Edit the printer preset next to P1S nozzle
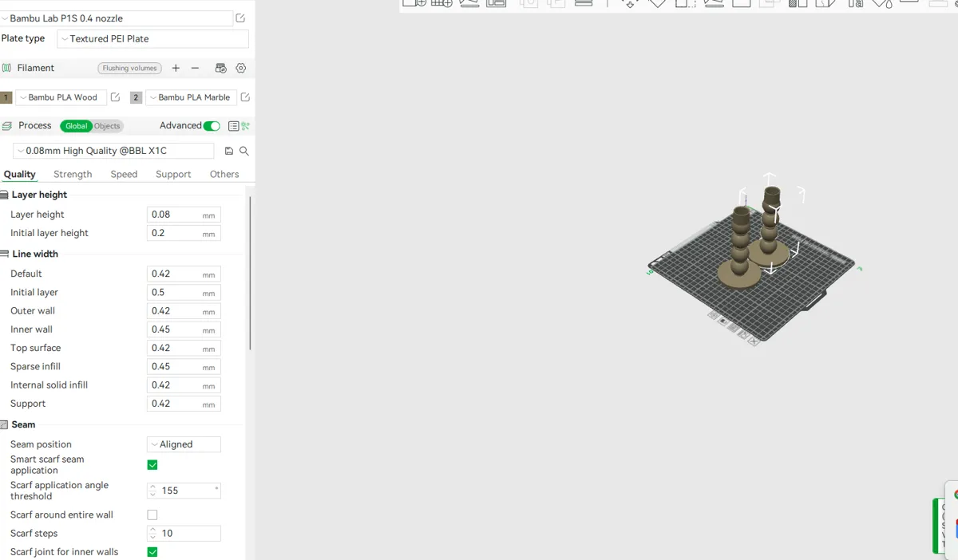This screenshot has height=560, width=958. [240, 18]
